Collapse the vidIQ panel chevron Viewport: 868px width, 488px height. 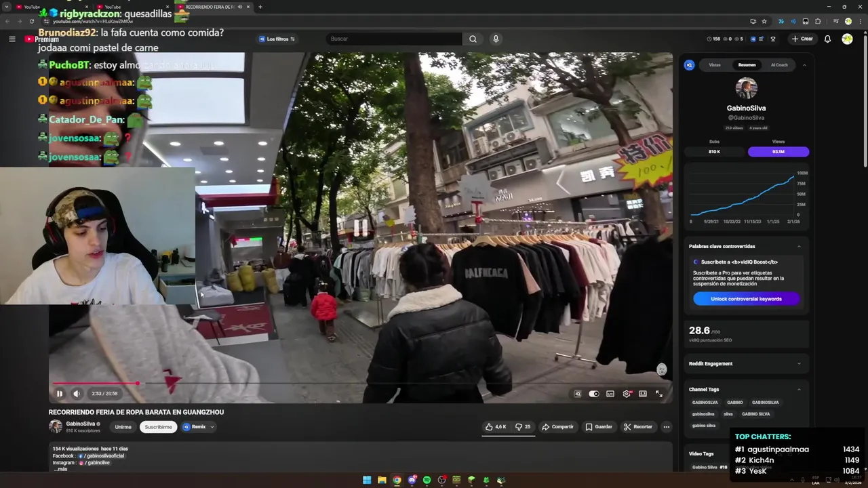pos(804,65)
